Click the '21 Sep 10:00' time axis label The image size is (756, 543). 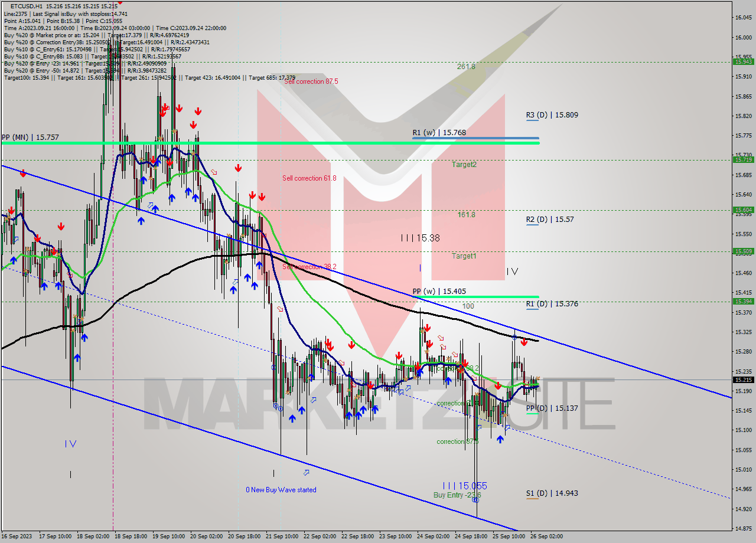(x=282, y=537)
